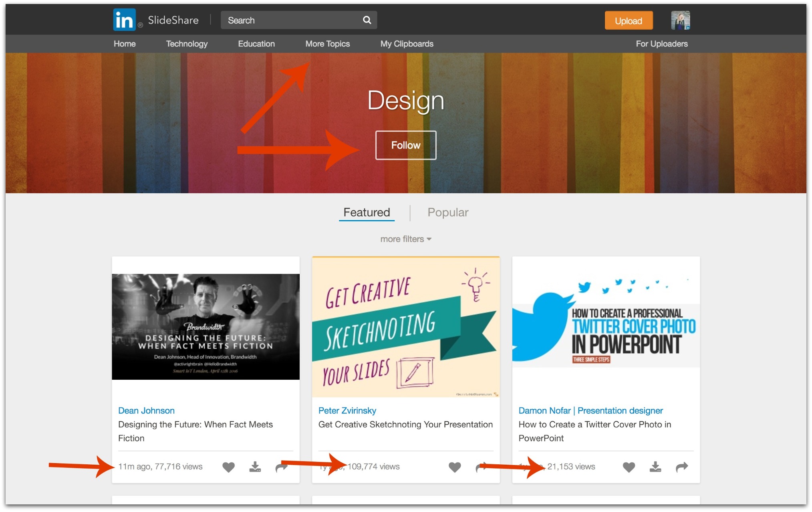Download Designing the Future presentation
The width and height of the screenshot is (812, 512).
255,467
